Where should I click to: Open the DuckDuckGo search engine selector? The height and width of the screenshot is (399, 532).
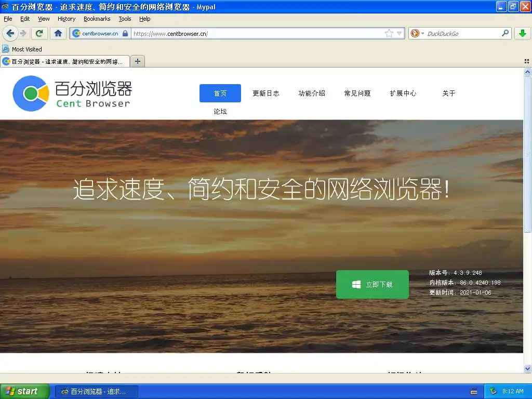(x=417, y=33)
